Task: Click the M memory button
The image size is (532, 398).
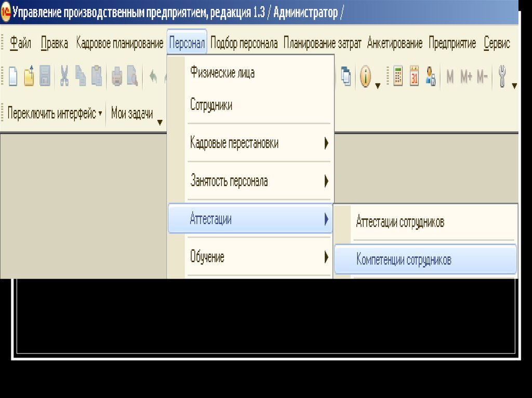Action: tap(450, 76)
